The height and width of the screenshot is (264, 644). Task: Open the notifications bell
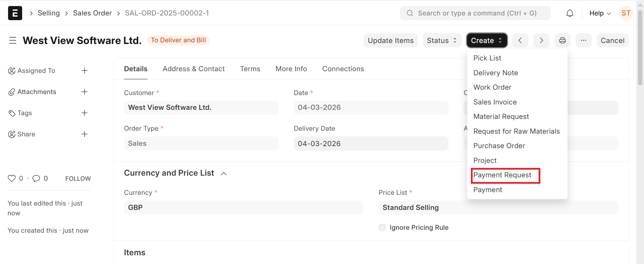point(570,13)
